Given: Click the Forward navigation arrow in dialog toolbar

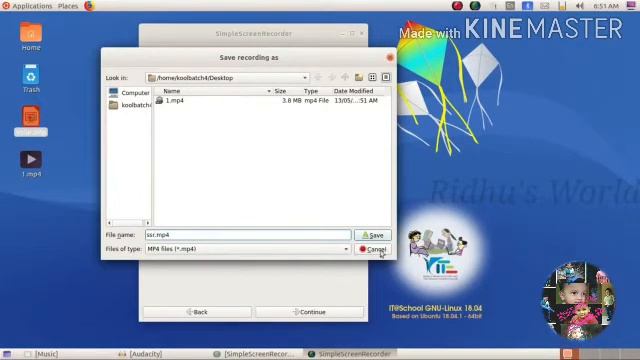Looking at the screenshot, I should 332,77.
